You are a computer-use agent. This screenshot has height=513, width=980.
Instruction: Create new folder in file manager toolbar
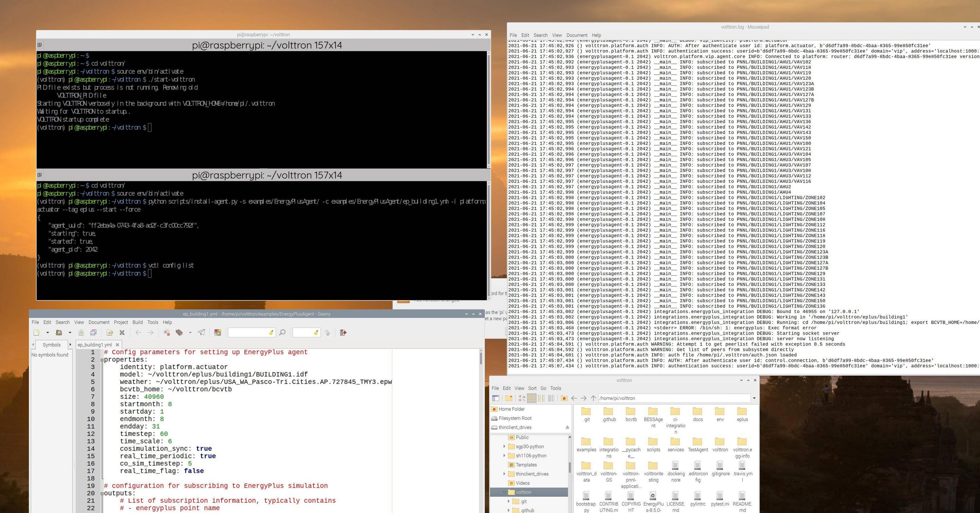click(x=509, y=398)
